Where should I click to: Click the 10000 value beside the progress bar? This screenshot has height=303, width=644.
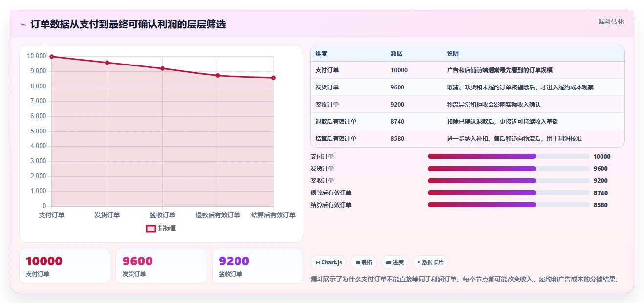602,157
